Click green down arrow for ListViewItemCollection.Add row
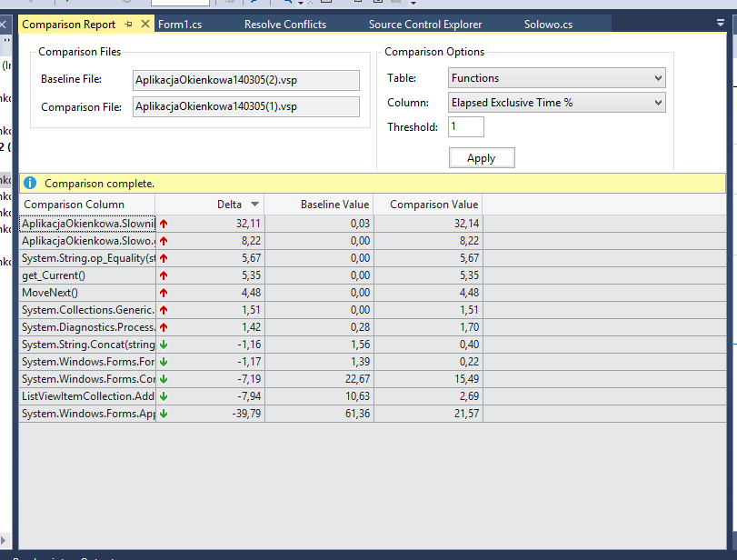This screenshot has width=737, height=560. click(164, 396)
